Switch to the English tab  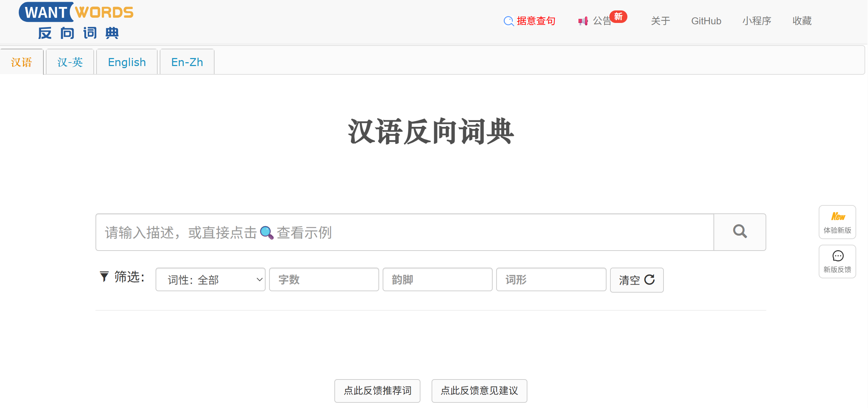point(127,62)
